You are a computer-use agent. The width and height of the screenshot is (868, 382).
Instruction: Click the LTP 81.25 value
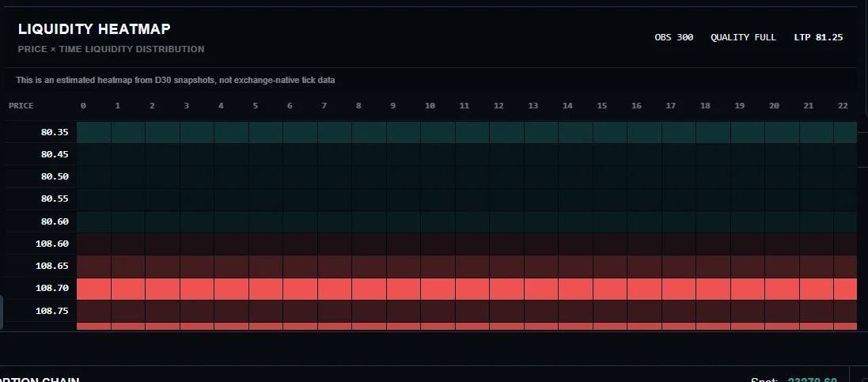(818, 38)
